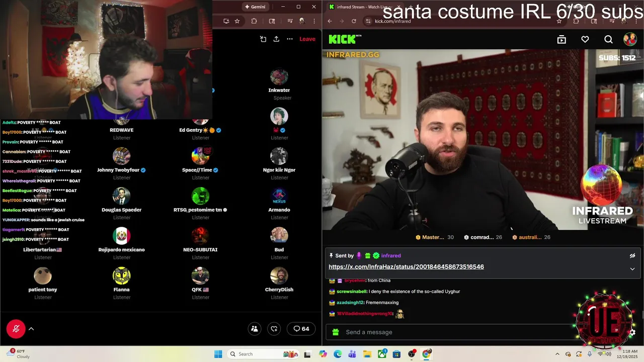Open Kick chat settings gear
This screenshot has height=362, width=644.
[x=632, y=332]
